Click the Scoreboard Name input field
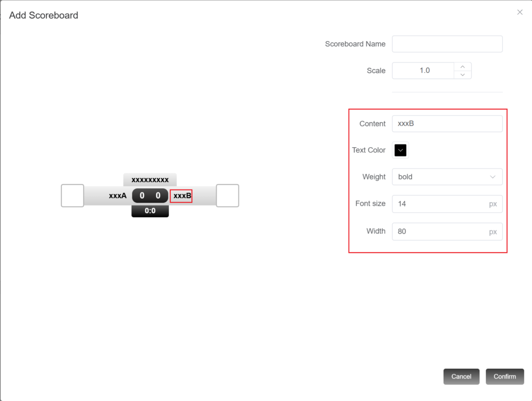532x401 pixels. (x=447, y=44)
